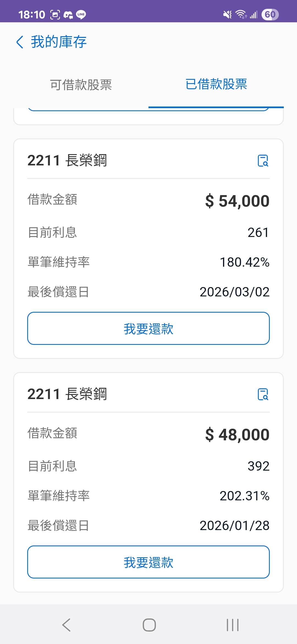The width and height of the screenshot is (297, 644).
Task: Tap the battery level indicator showing 60
Action: point(270,14)
